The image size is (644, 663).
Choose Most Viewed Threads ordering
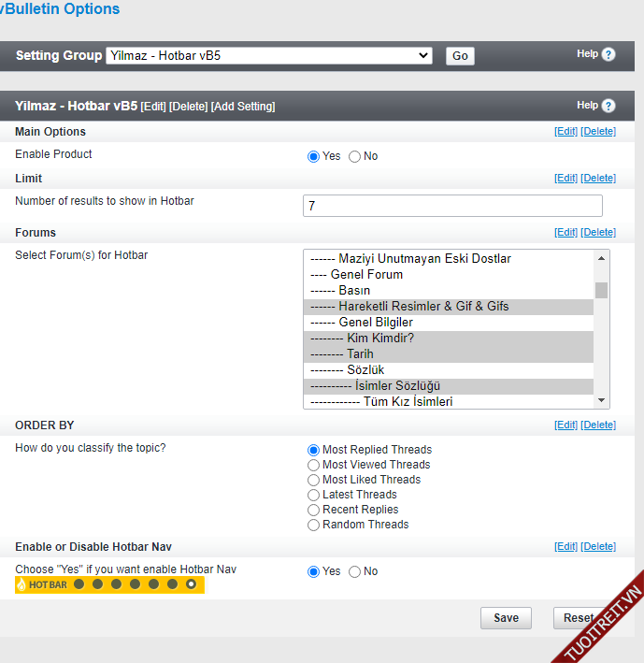[x=314, y=465]
